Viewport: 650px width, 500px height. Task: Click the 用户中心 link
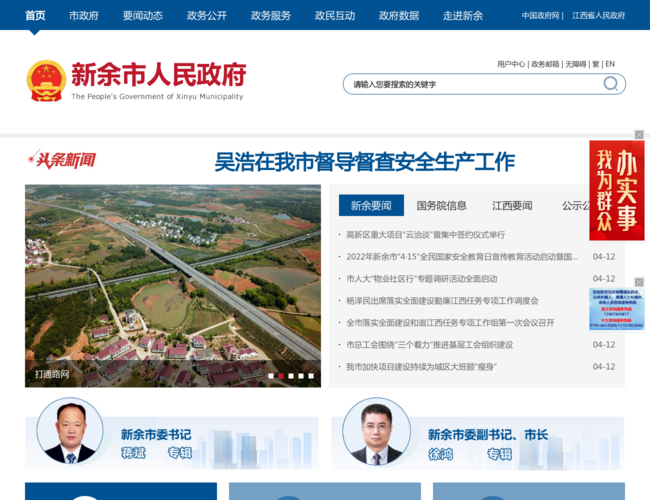point(511,64)
